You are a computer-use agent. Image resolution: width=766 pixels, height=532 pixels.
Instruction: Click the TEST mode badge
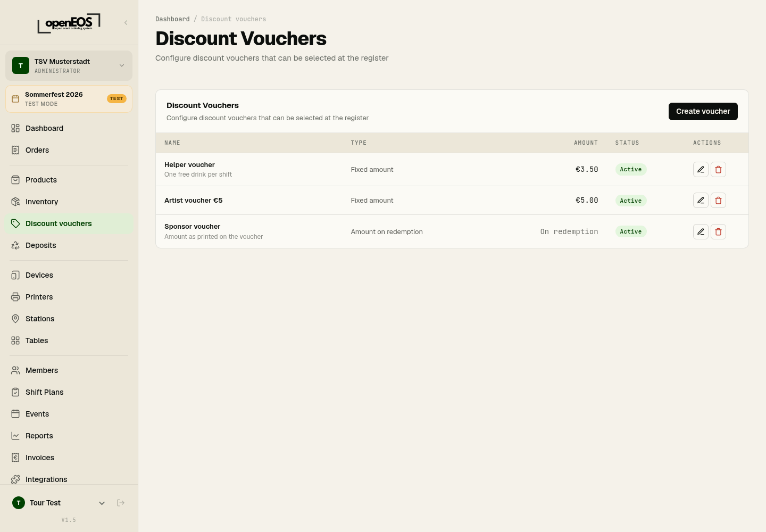[116, 98]
